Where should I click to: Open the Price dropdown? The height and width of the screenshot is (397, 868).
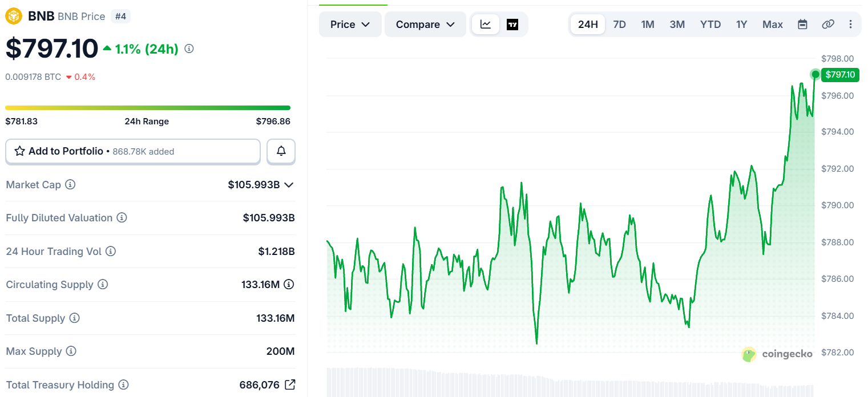click(x=350, y=25)
